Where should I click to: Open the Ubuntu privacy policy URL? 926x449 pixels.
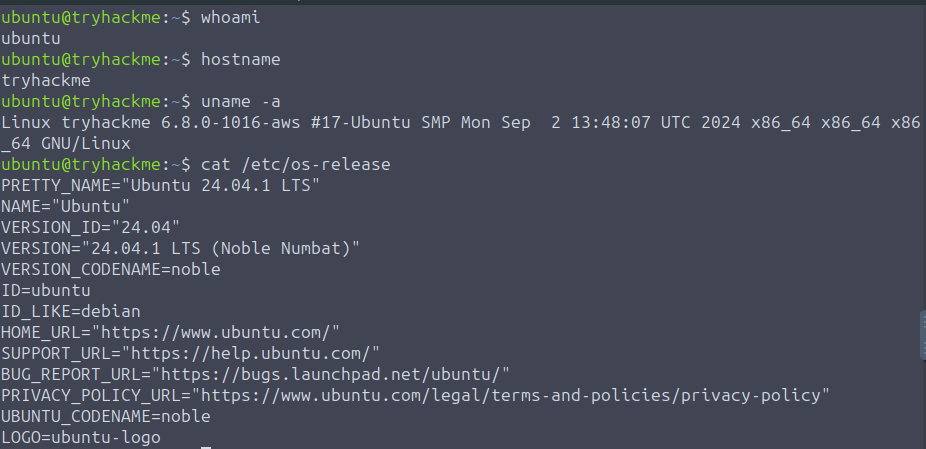[511, 395]
